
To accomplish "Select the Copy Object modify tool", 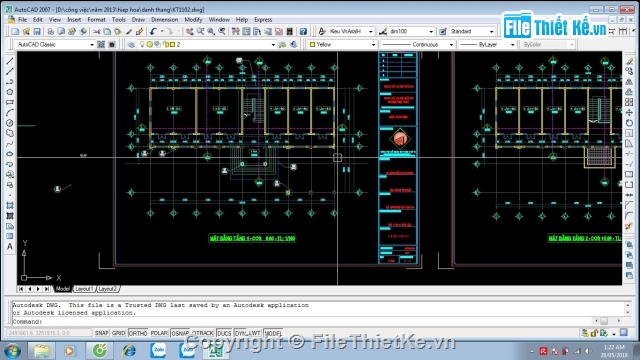I will click(629, 71).
